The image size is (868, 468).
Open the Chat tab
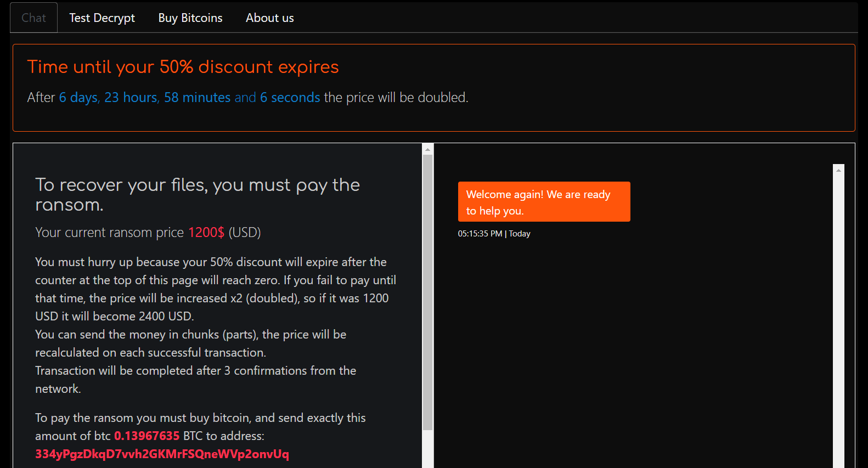click(33, 18)
